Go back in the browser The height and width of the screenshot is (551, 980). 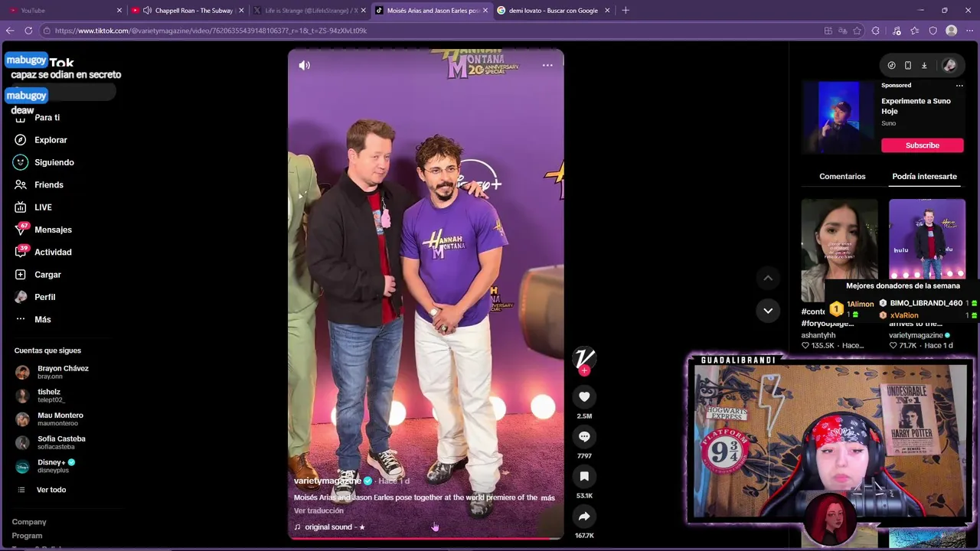tap(10, 31)
